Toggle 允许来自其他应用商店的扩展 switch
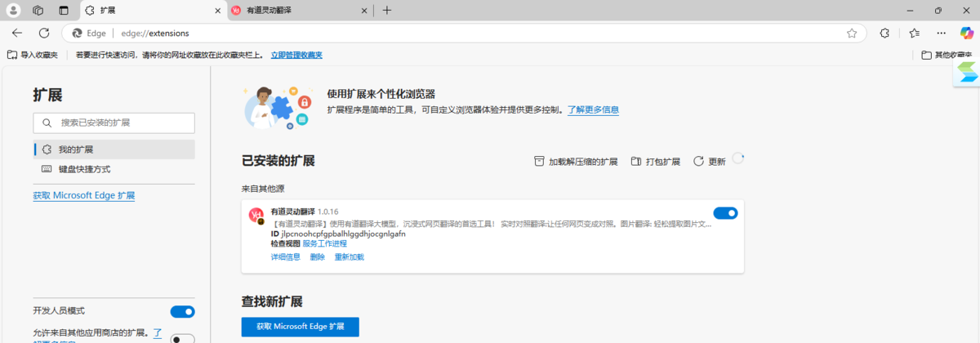This screenshot has height=343, width=980. pos(182,339)
